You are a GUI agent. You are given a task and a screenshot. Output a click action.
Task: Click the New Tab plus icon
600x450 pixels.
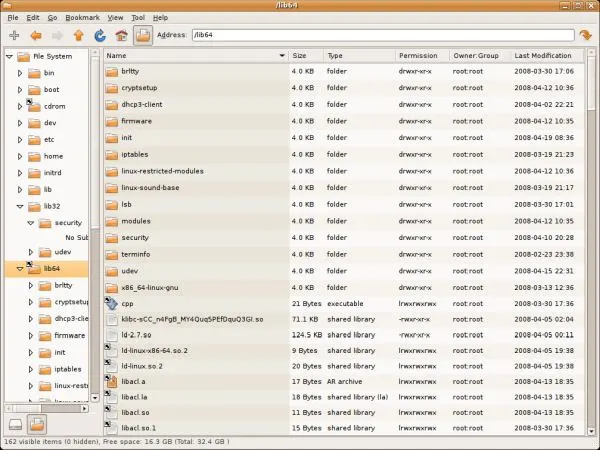pos(14,36)
